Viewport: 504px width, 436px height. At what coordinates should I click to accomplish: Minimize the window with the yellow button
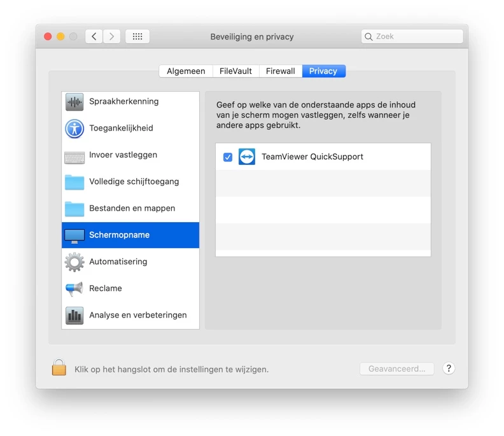pyautogui.click(x=60, y=36)
